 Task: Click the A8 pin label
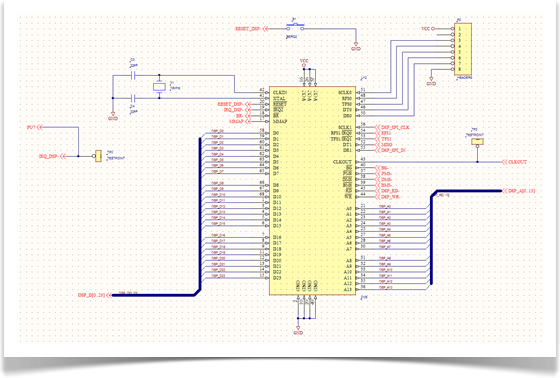349,260
